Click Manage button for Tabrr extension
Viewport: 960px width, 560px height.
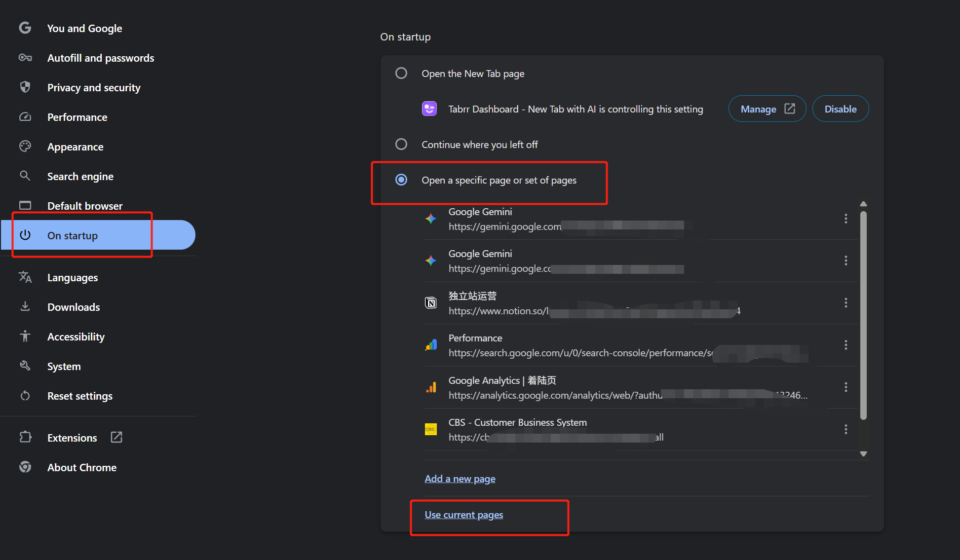pyautogui.click(x=767, y=109)
